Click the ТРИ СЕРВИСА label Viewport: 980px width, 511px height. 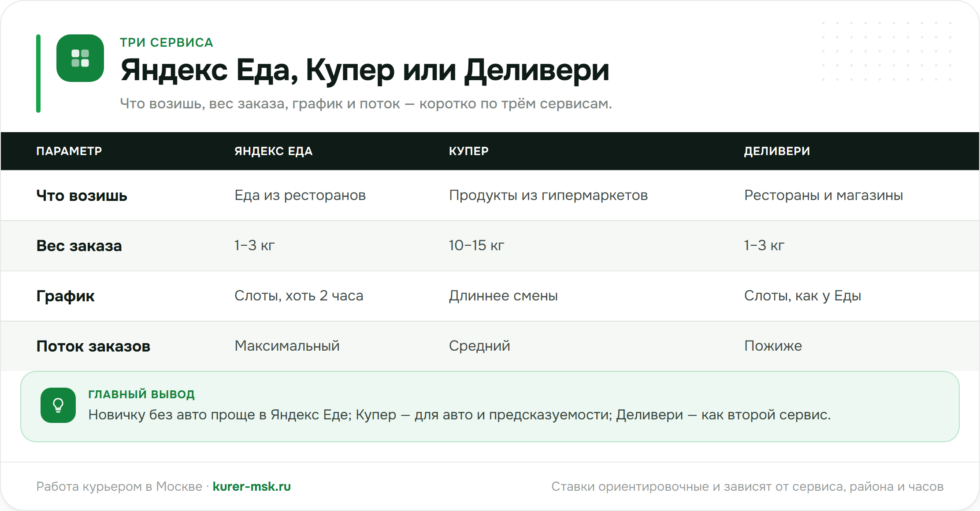click(x=167, y=42)
